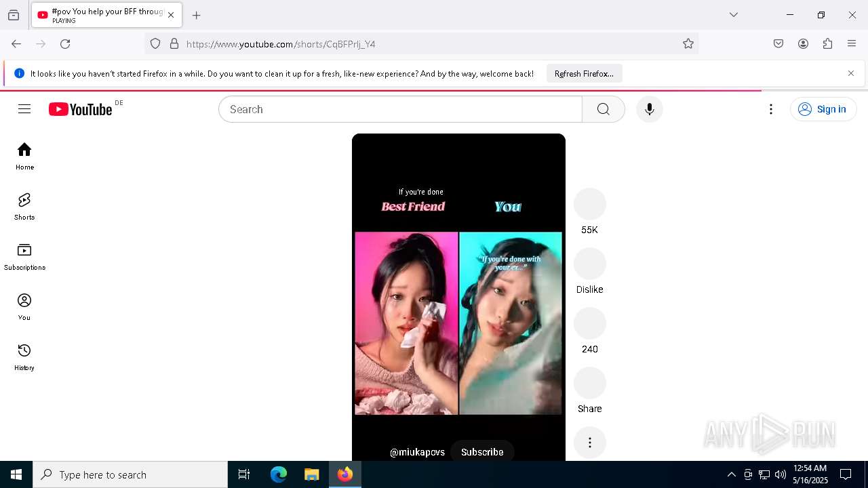Go forward in Firefox
This screenshot has width=868, height=488.
pyautogui.click(x=41, y=44)
